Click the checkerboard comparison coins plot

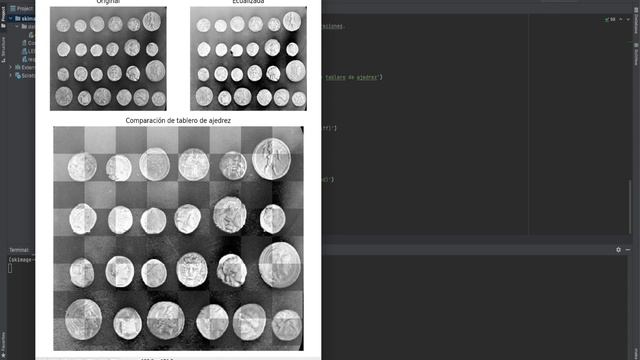pyautogui.click(x=178, y=238)
